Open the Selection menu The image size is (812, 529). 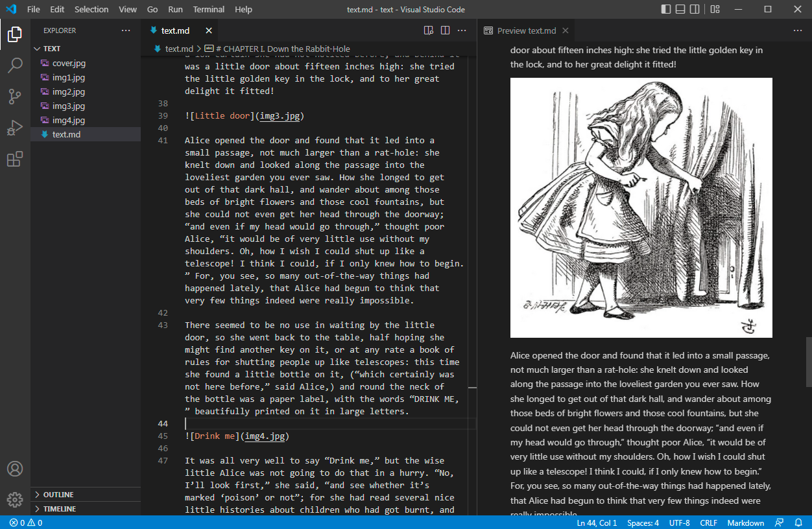tap(91, 9)
